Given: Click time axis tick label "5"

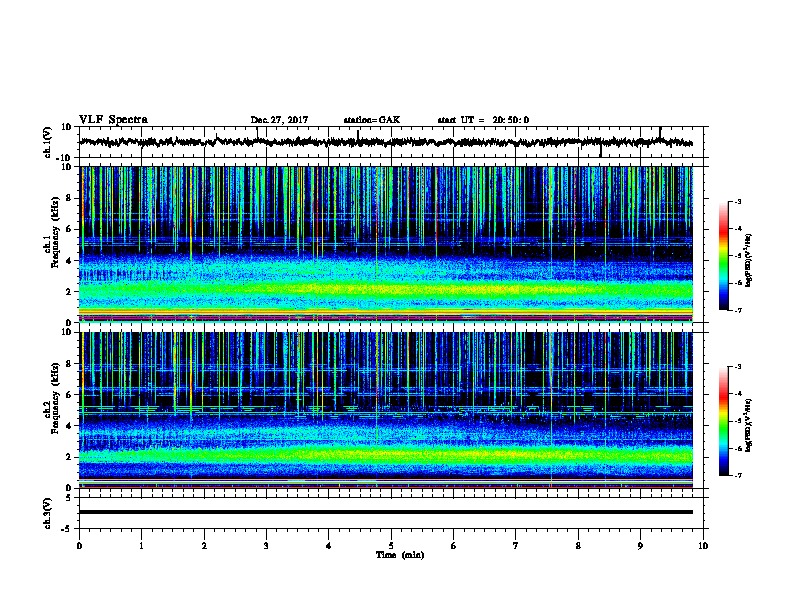Looking at the screenshot, I should point(391,546).
